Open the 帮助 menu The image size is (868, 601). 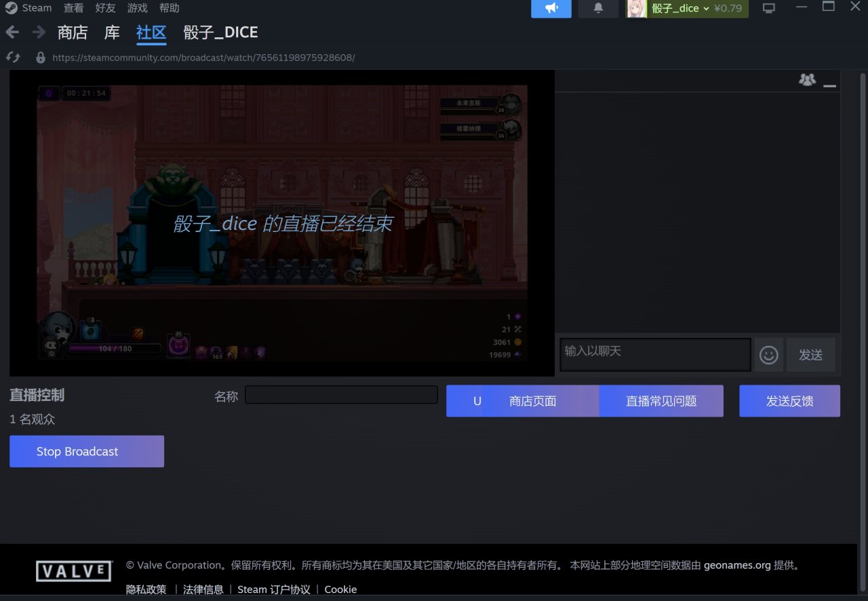pos(170,8)
